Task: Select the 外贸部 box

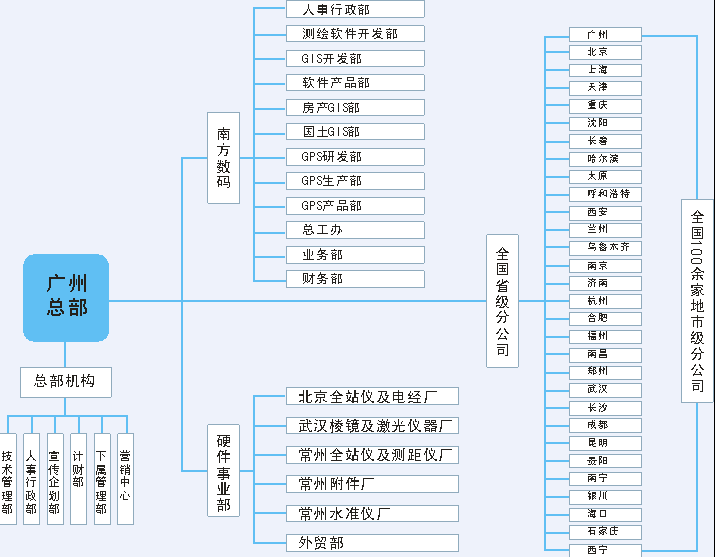Action: 371,543
